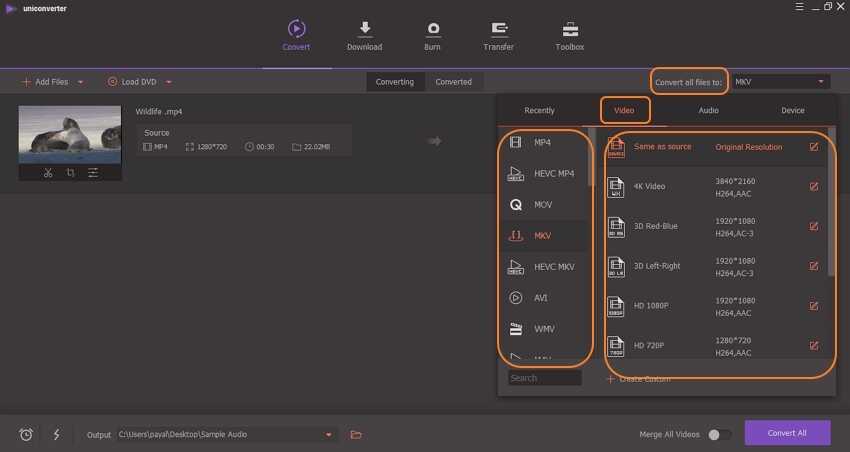Open the Convert all files to dropdown
Viewport: 850px width, 452px height.
click(x=780, y=82)
